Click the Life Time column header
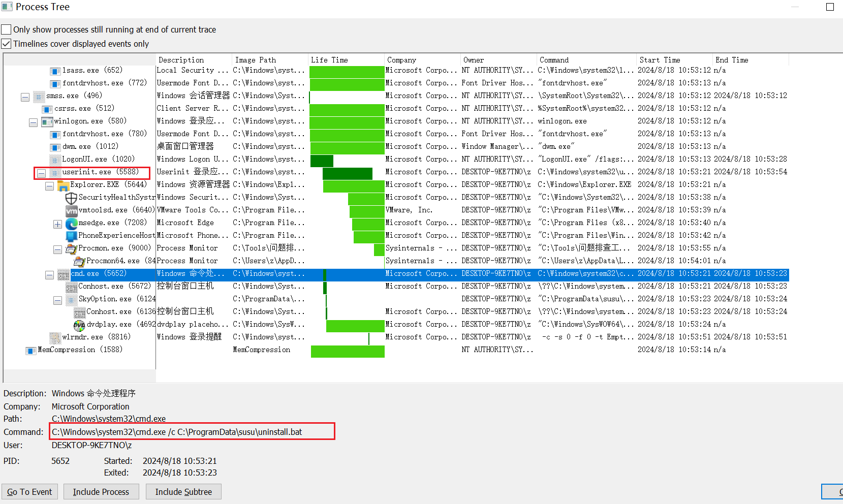This screenshot has height=504, width=843. tap(346, 60)
